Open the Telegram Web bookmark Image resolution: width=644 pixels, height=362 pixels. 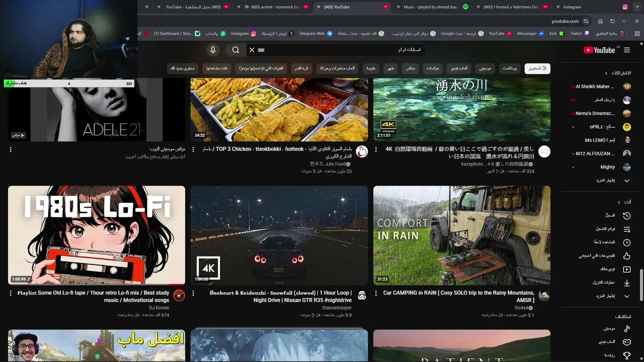tap(315, 33)
